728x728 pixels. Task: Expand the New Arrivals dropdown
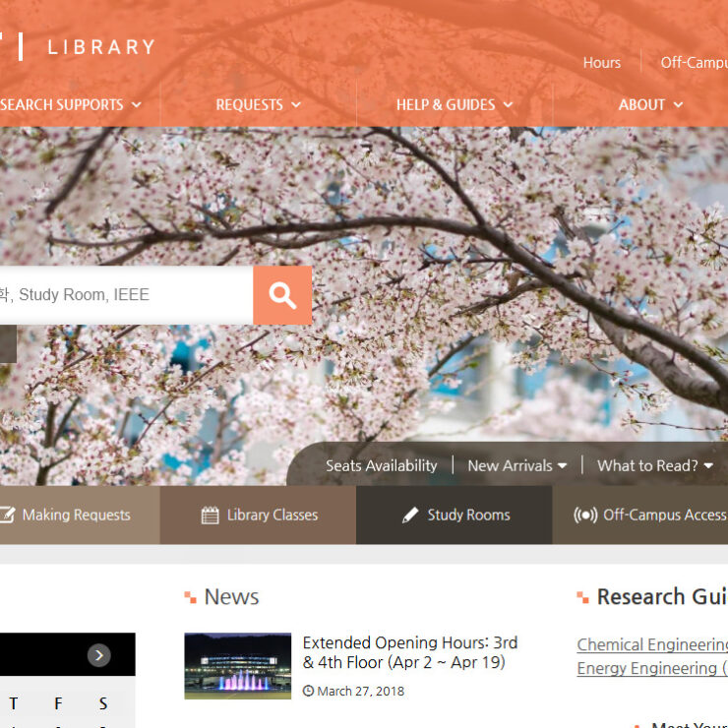(562, 466)
